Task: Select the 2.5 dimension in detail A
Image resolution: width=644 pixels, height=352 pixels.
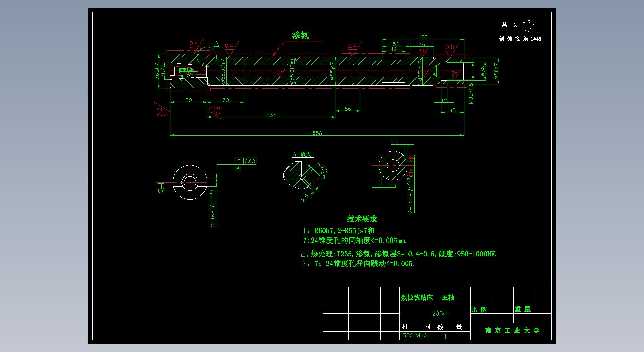Action: click(x=305, y=198)
